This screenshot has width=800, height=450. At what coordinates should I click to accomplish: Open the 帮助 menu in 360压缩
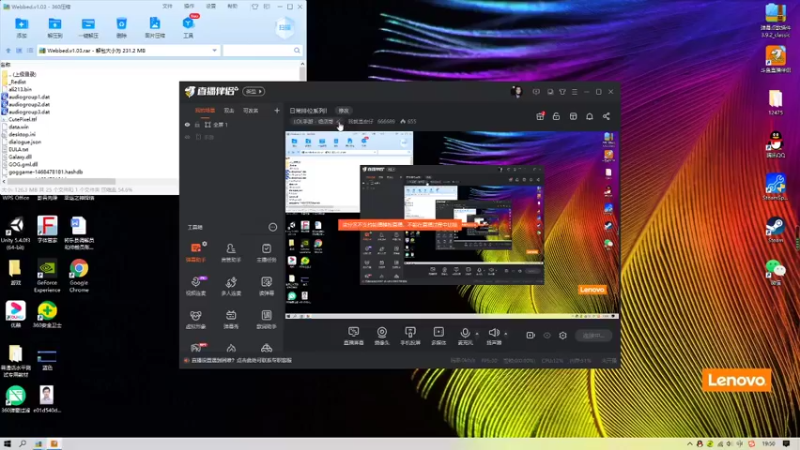[232, 7]
